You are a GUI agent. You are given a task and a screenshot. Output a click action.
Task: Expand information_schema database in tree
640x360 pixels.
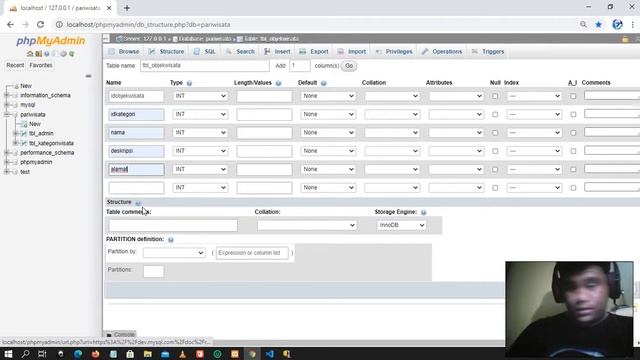pos(6,96)
